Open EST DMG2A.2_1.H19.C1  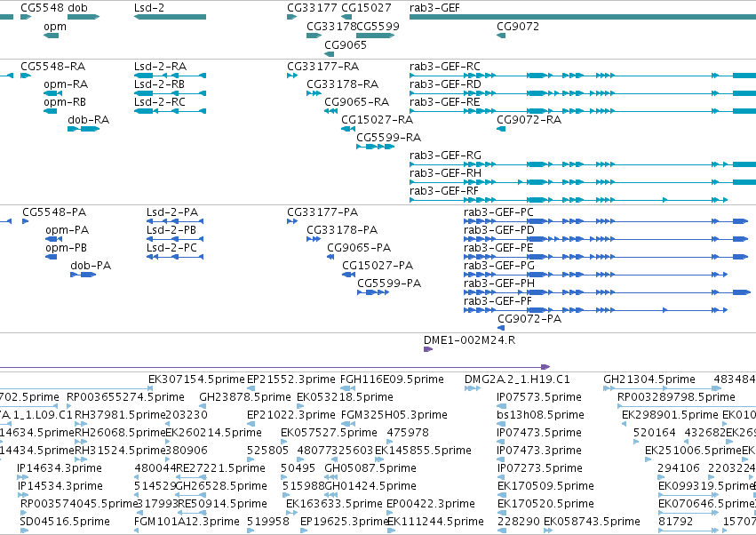coord(517,379)
